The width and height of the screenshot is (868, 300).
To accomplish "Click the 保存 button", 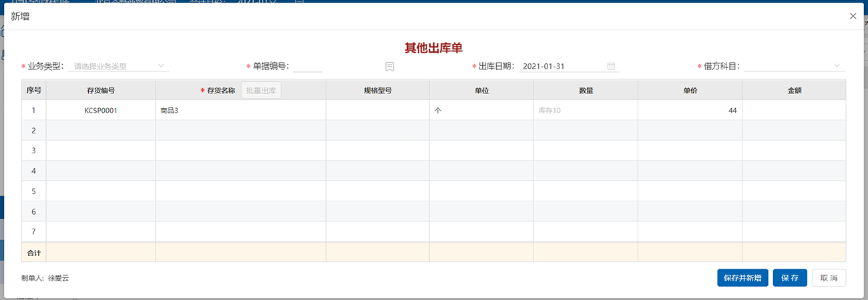I will tap(790, 278).
